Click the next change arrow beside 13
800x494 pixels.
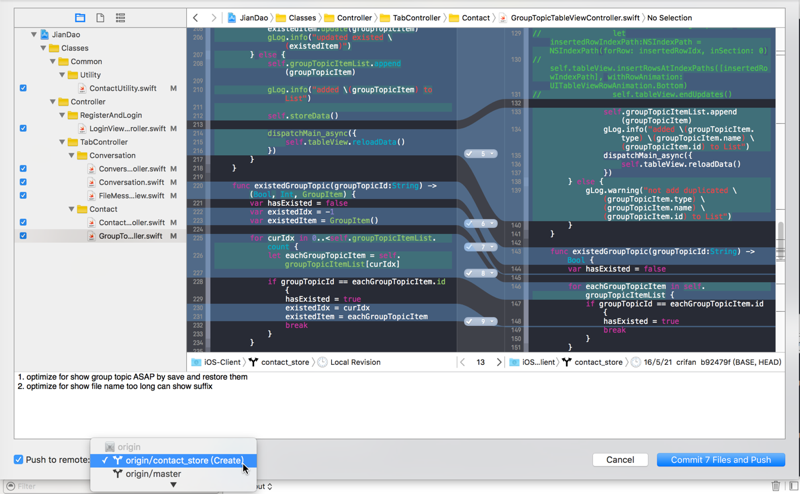pyautogui.click(x=499, y=362)
